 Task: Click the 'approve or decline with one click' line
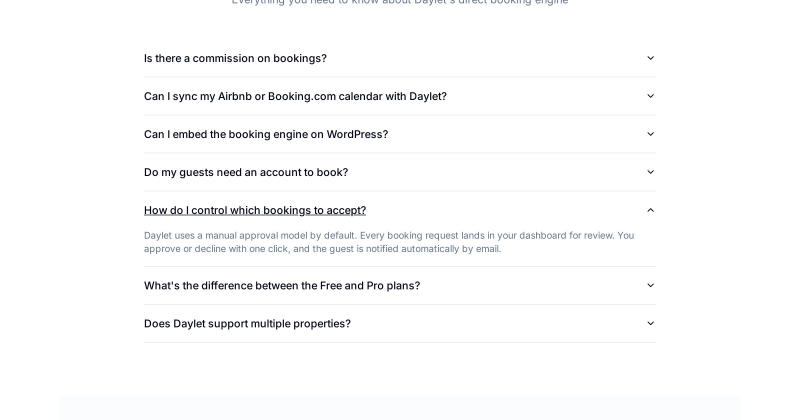pos(322,249)
